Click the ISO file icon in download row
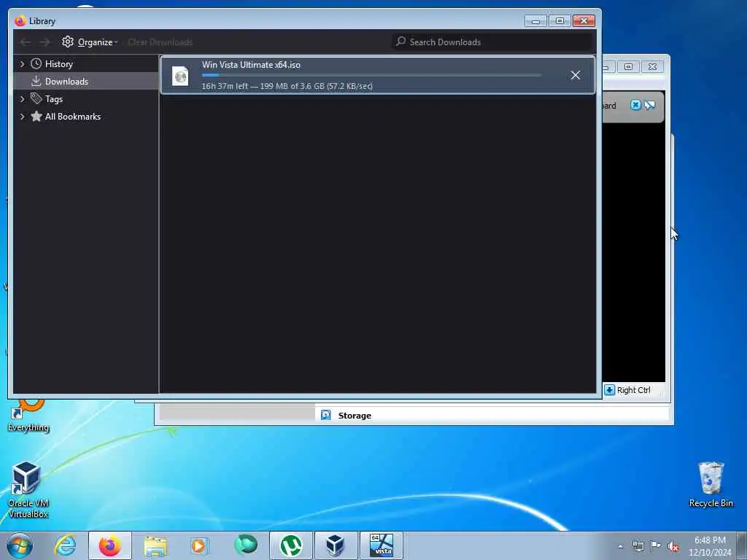Image resolution: width=747 pixels, height=560 pixels. tap(180, 76)
